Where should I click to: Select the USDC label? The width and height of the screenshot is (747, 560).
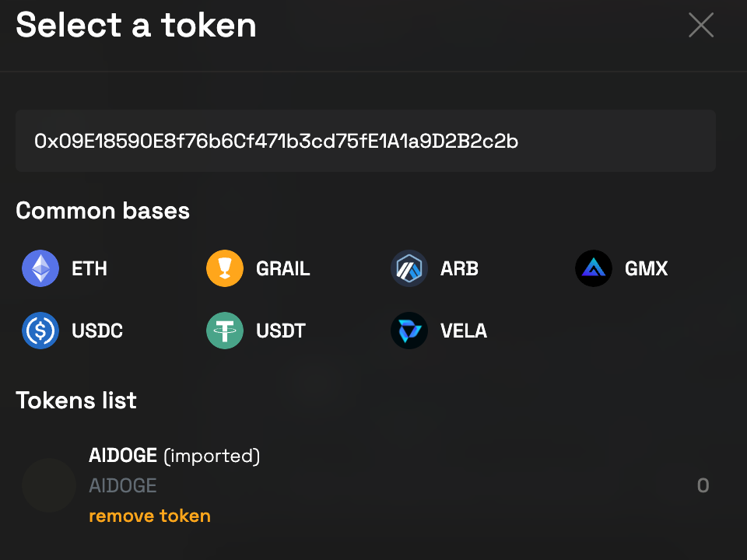[97, 331]
